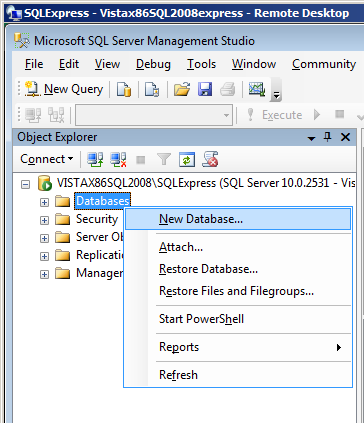Toggle the Object Explorer auto-hide pin

pos(328,137)
